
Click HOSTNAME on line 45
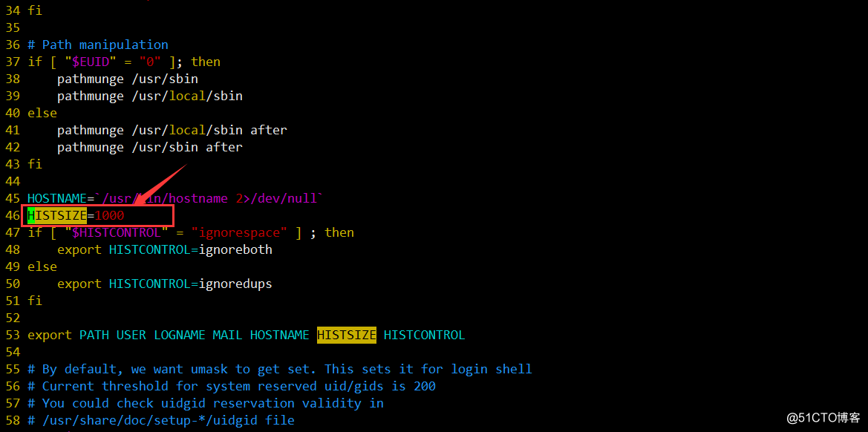57,198
